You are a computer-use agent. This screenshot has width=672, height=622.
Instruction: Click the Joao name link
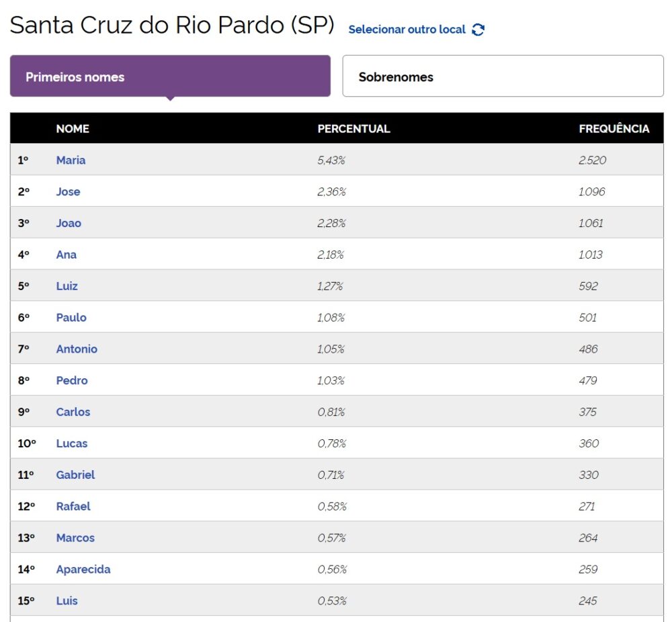[x=69, y=223]
